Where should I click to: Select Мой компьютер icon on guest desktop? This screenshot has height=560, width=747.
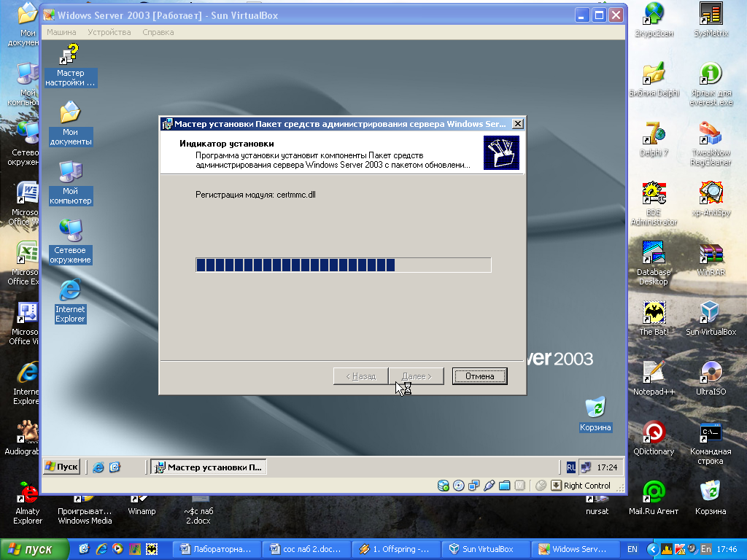pos(71,183)
